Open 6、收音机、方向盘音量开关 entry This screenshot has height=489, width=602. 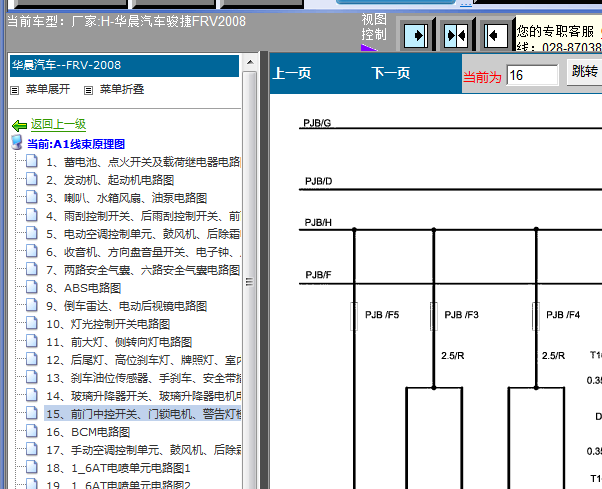(143, 252)
